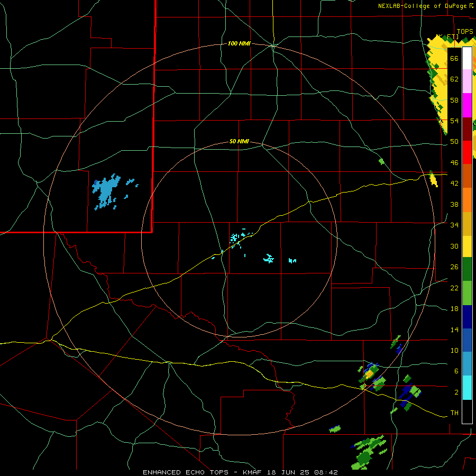This screenshot has height=476, width=476.
Task: Choose the dark orange legend swatch
Action: 467,176
